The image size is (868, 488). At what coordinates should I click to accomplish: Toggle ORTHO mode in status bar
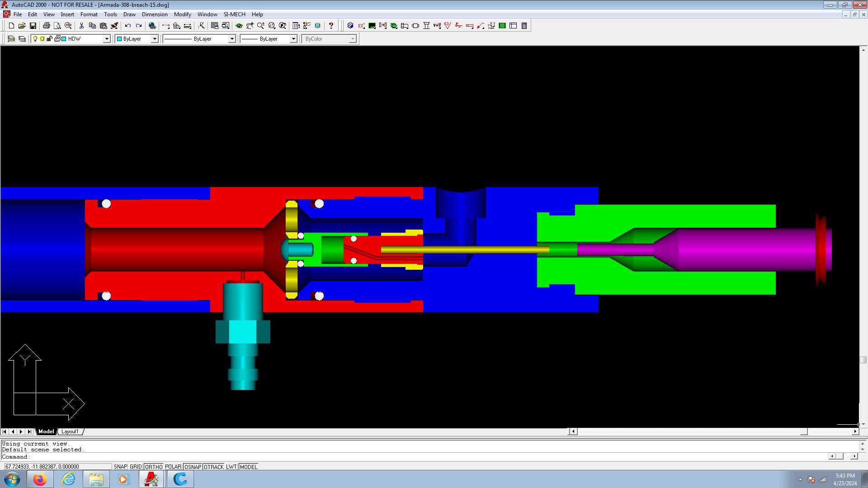pyautogui.click(x=154, y=467)
